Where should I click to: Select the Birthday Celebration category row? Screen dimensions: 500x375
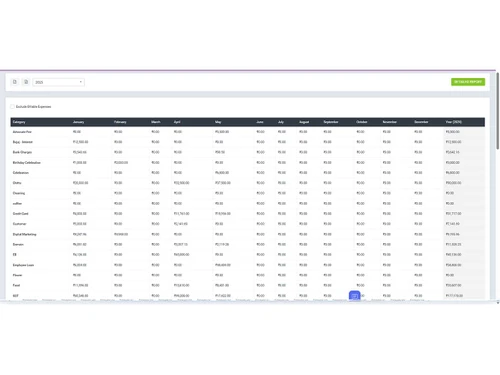(x=248, y=163)
